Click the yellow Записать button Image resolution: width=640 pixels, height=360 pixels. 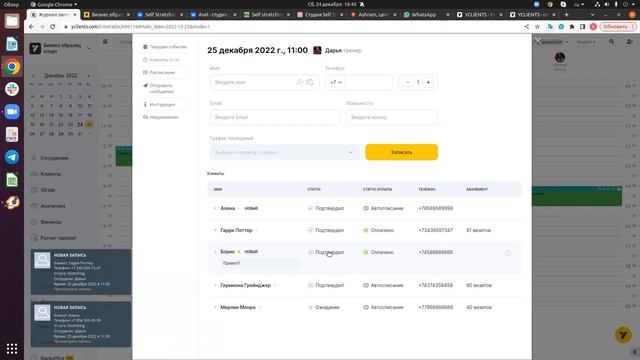(401, 152)
